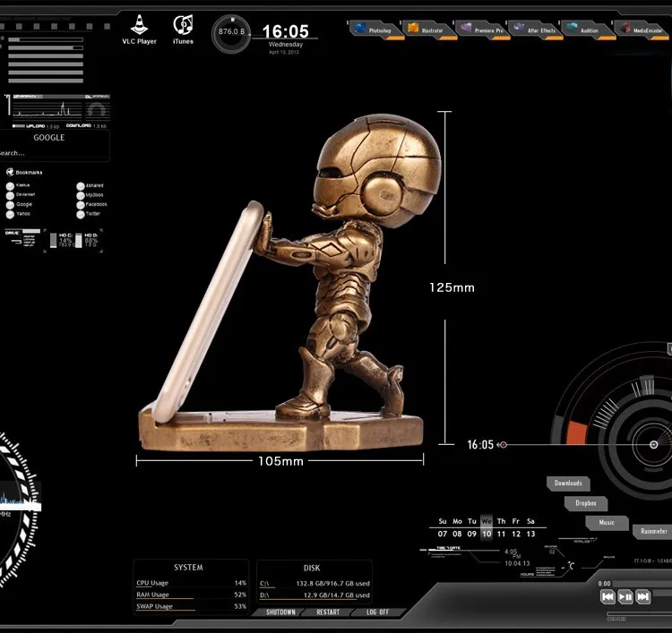This screenshot has height=633, width=672.
Task: Open the Google bookmark
Action: point(20,204)
